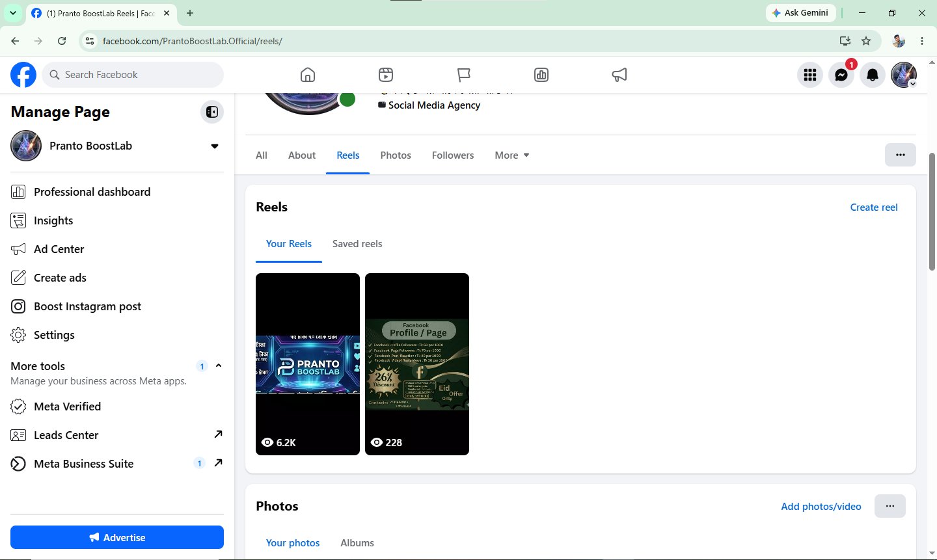This screenshot has height=560, width=937.
Task: Open Insights in the sidebar
Action: coord(117,220)
